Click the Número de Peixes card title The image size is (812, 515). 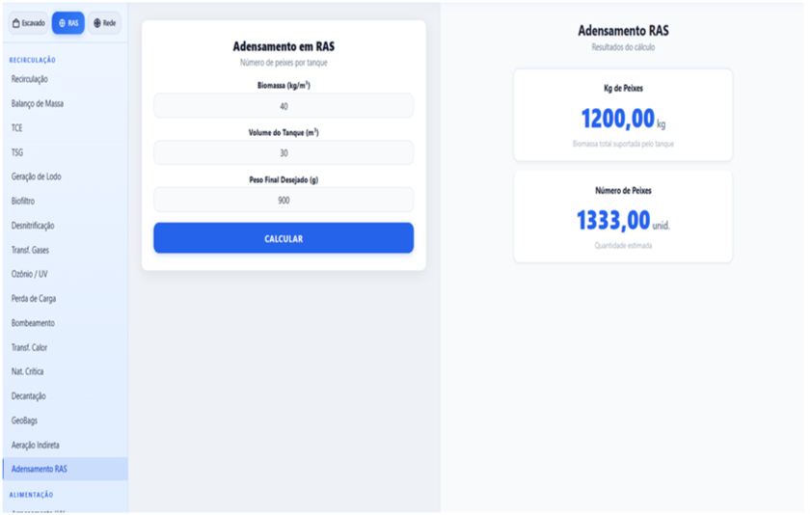tap(623, 191)
